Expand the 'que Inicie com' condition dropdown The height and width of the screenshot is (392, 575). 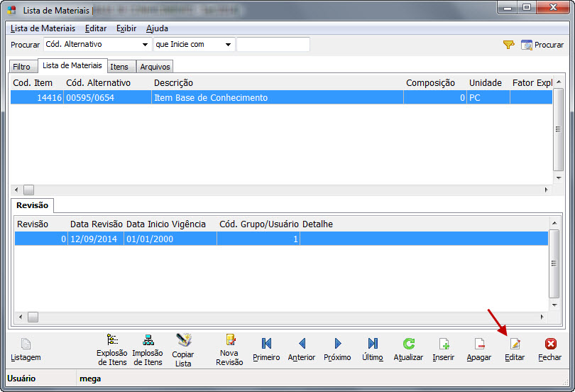tap(228, 45)
